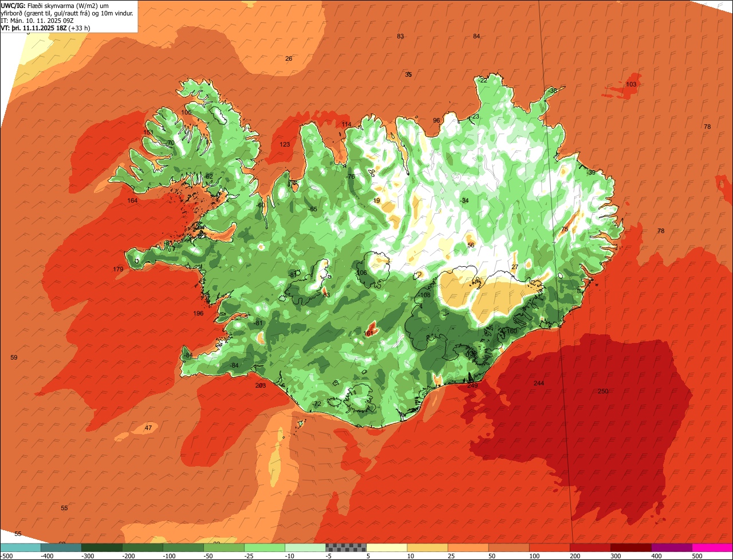Click the map value -108 west of Vatnajökull
733x560 pixels.
coord(424,295)
